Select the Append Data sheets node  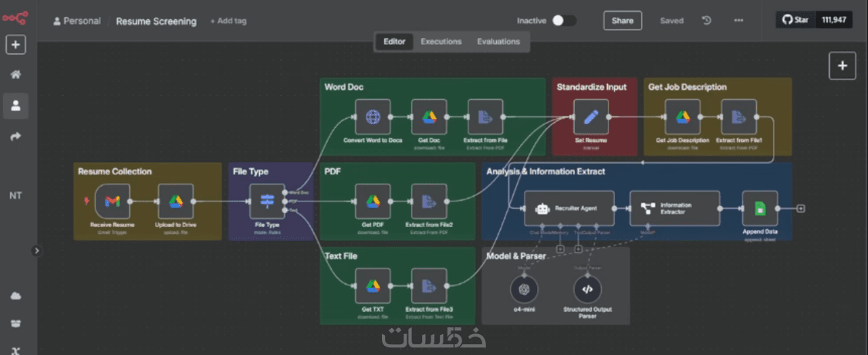(759, 208)
